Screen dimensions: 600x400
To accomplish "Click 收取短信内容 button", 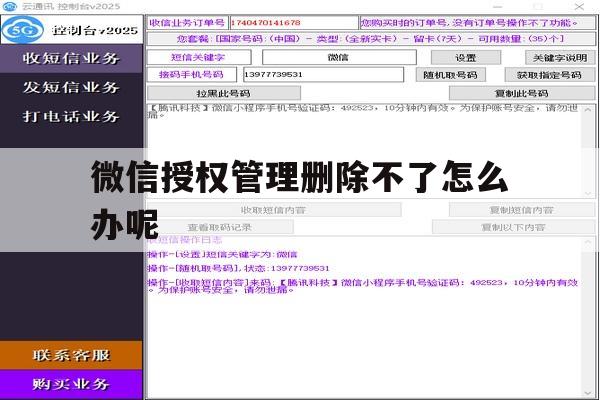I will [273, 210].
